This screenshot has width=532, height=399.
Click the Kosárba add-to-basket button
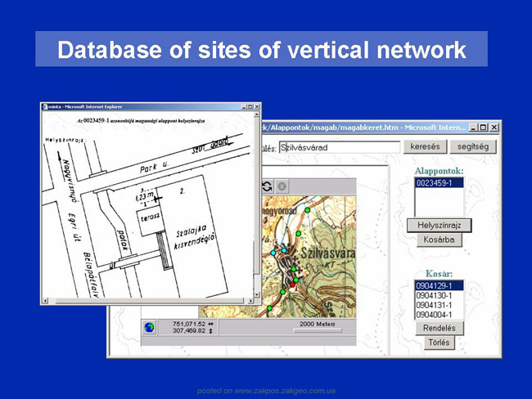[x=439, y=240]
